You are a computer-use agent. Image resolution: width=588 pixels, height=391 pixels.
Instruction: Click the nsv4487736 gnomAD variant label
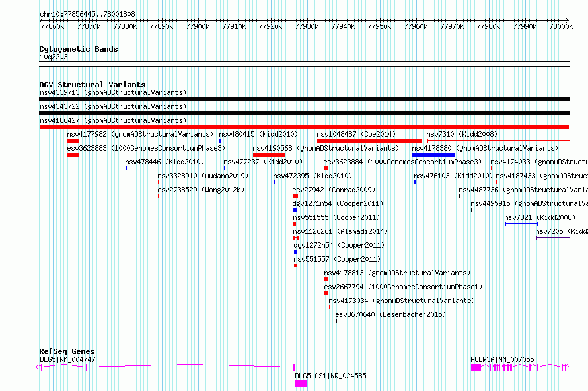tap(523, 190)
